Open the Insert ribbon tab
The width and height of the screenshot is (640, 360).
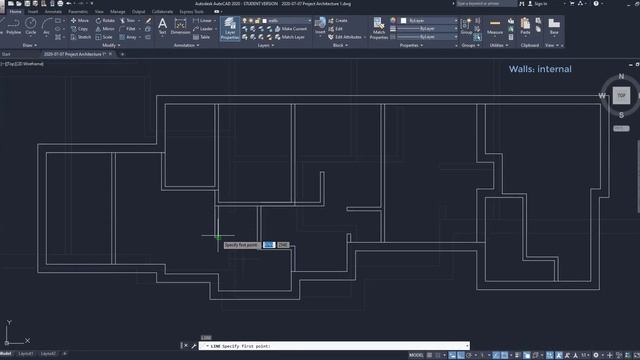[x=33, y=12]
